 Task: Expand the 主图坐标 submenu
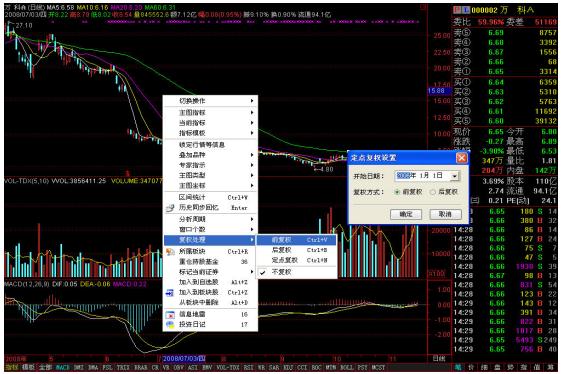[x=210, y=186]
